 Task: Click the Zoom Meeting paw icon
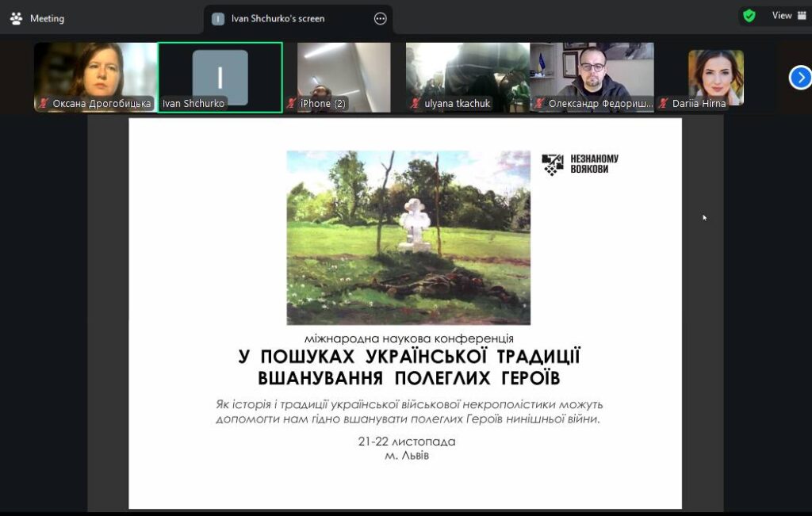point(16,18)
